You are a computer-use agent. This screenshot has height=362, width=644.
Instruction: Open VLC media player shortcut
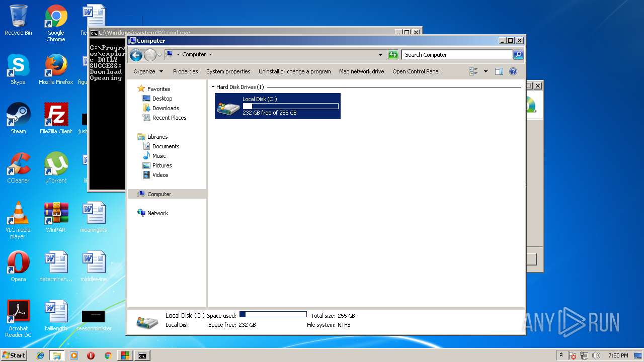(x=18, y=221)
